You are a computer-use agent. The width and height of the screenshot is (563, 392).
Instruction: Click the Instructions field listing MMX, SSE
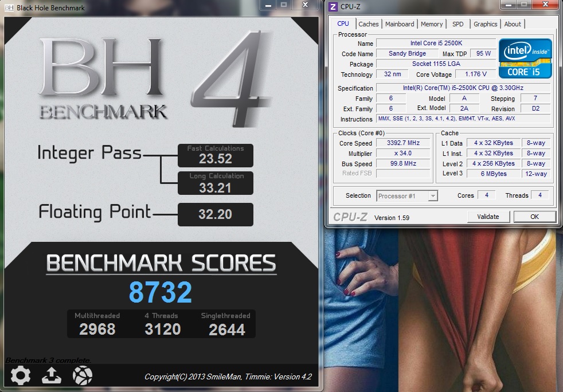click(x=463, y=119)
